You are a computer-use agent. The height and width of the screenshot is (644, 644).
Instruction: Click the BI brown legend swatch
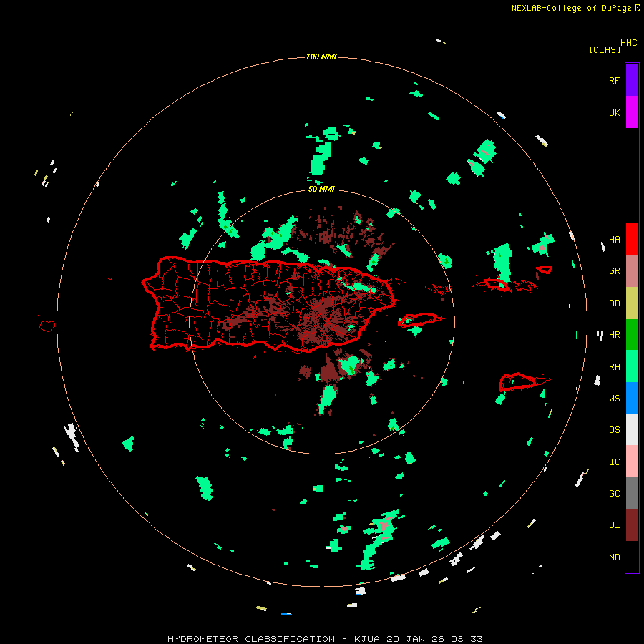(x=632, y=525)
